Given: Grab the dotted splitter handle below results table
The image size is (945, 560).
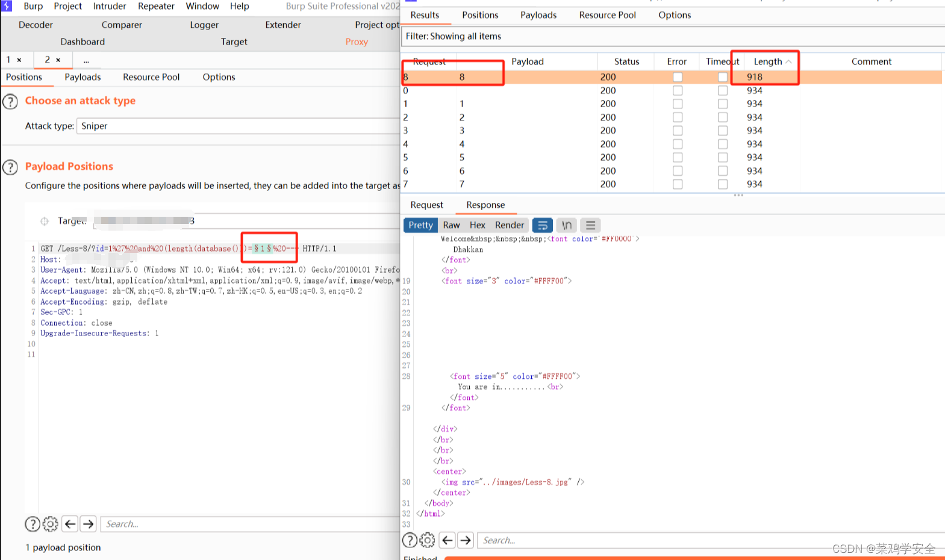Looking at the screenshot, I should 738,195.
